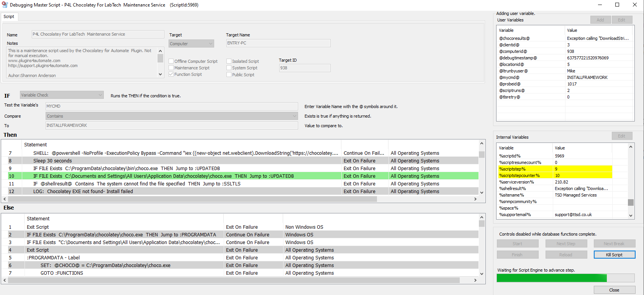Screen dimensions: 644x295
Task: Open the Target Computer dropdown
Action: point(191,44)
